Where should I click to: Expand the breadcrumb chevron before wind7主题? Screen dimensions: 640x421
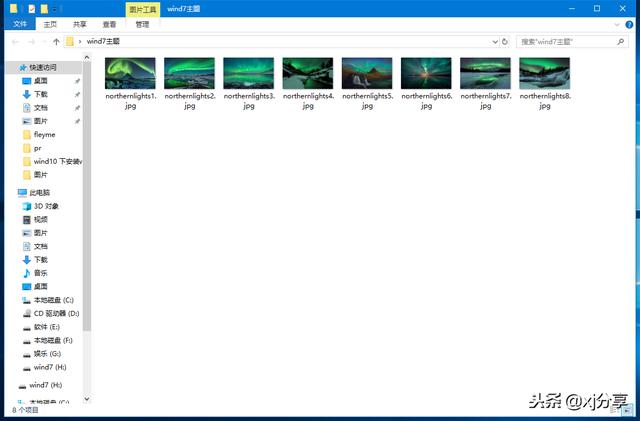tap(80, 42)
